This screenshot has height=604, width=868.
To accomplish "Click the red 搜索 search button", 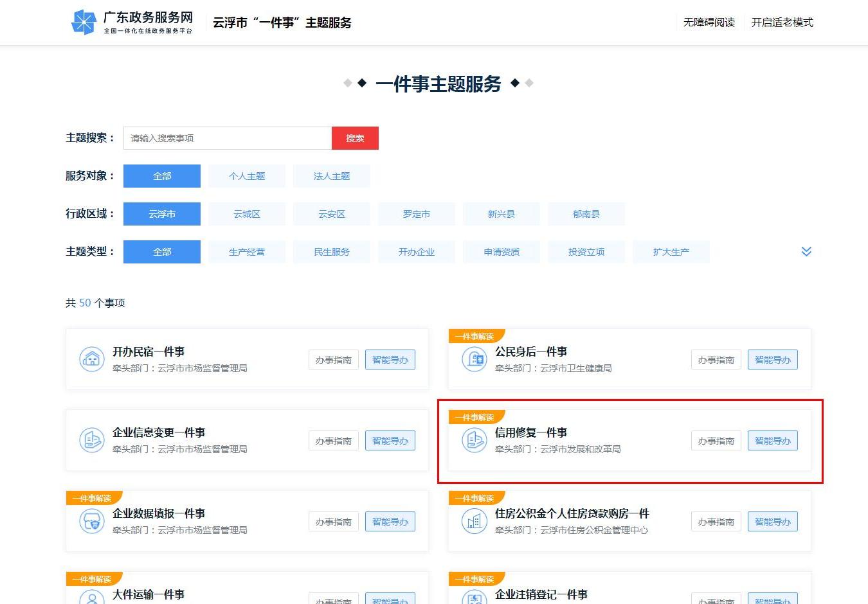I will point(355,138).
